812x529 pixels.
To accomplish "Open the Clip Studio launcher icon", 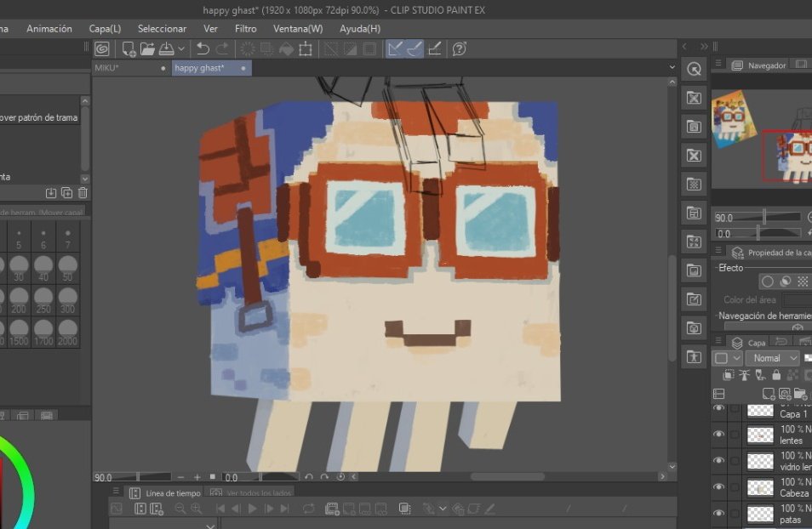I will click(x=102, y=49).
